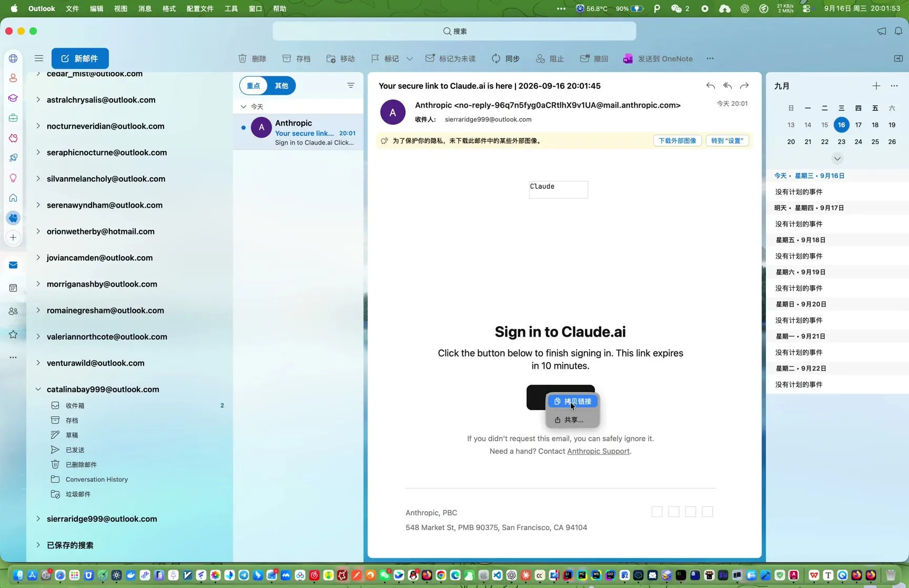
Task: Click the search field at top
Action: pyautogui.click(x=454, y=31)
